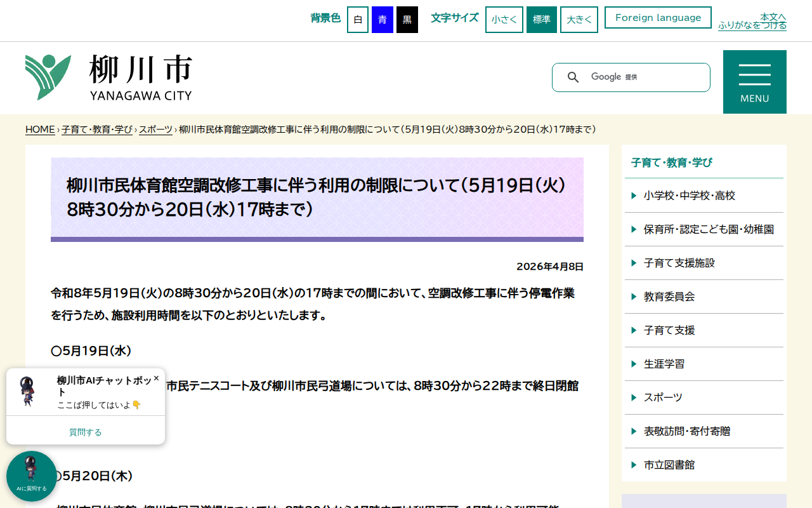The height and width of the screenshot is (508, 812).
Task: Click the triangle icon beside 表敬訪問・寄付寄贈
Action: tap(633, 431)
